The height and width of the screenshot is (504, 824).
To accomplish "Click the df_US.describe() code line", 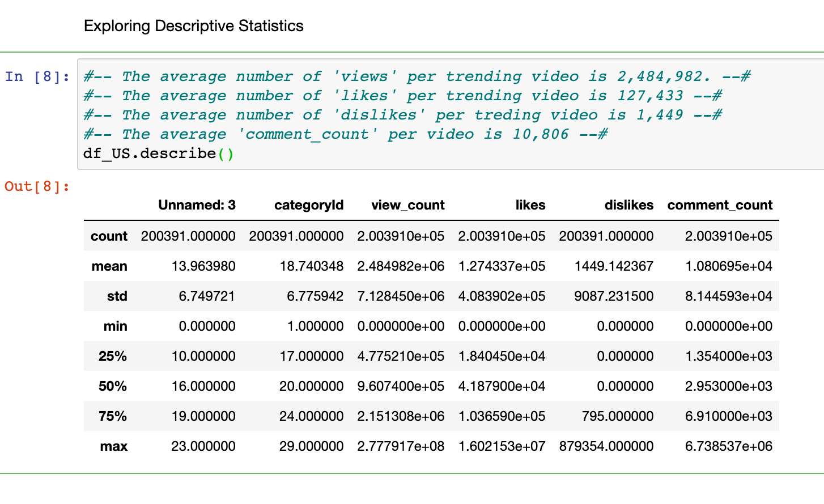I will click(x=158, y=153).
